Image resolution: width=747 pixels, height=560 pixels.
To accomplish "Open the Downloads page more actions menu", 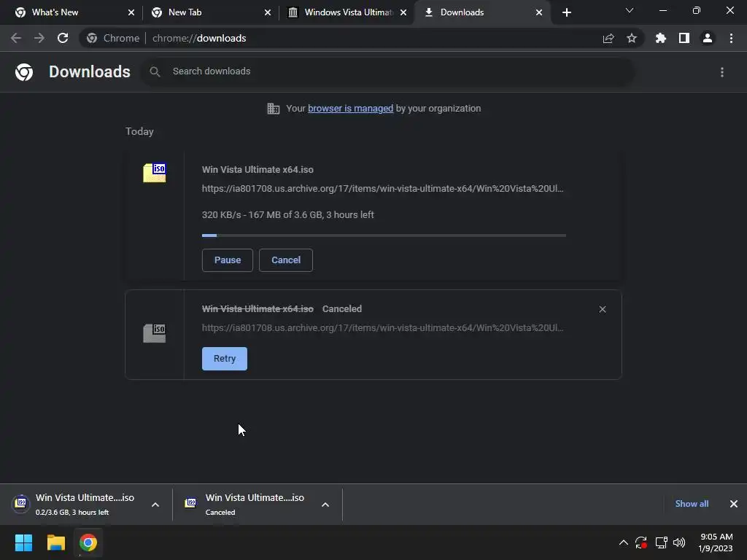I will coord(722,72).
